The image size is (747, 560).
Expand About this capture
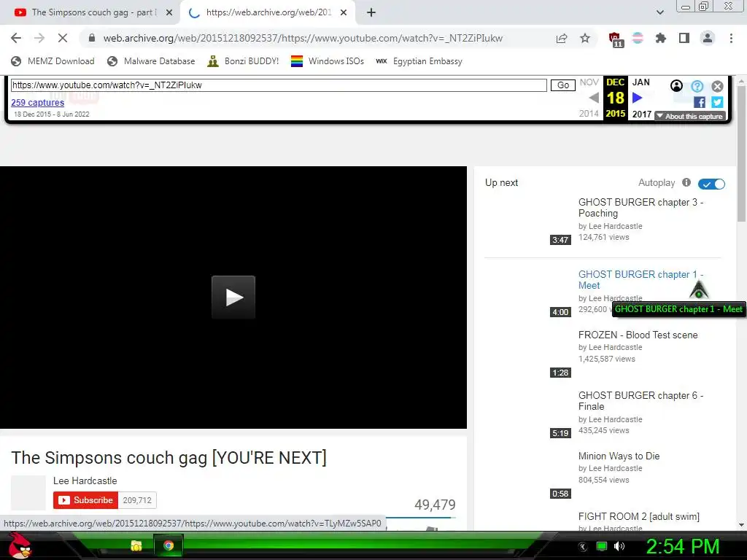coord(689,116)
